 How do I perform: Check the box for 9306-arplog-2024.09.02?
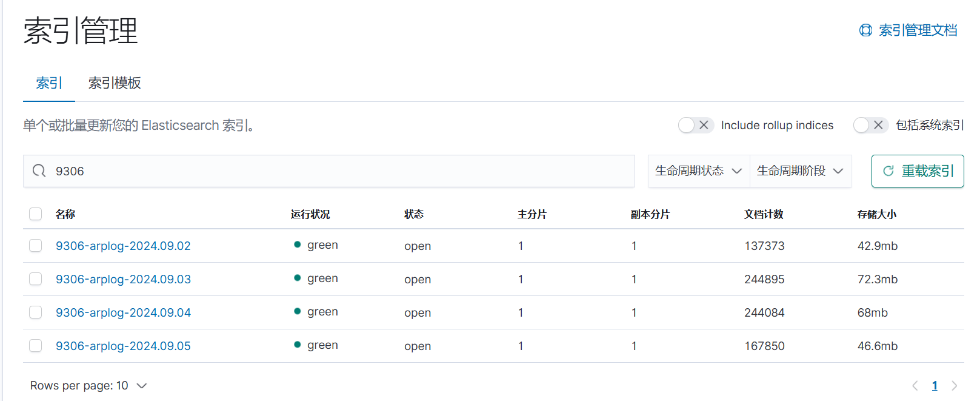point(36,245)
